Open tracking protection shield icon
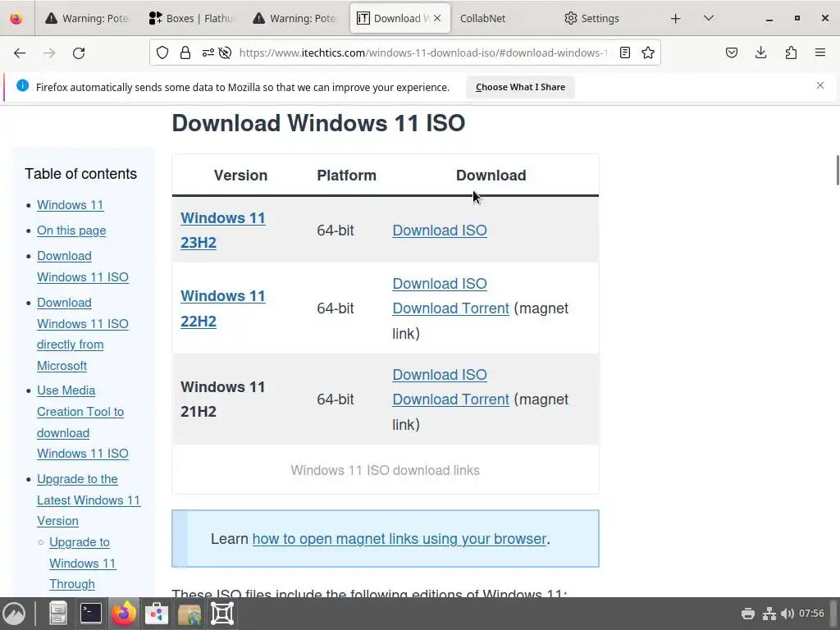Viewport: 840px width, 630px height. (x=162, y=52)
